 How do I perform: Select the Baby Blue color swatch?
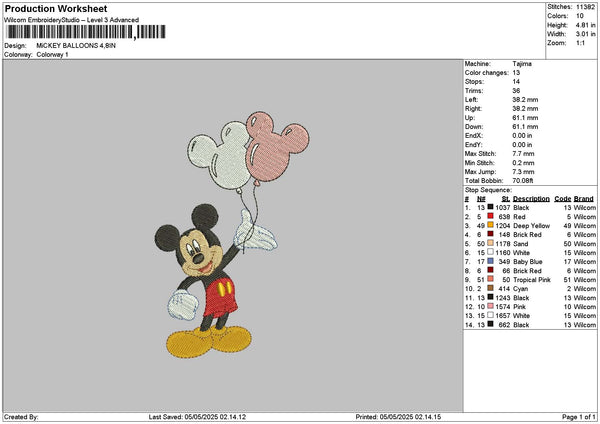(x=490, y=261)
